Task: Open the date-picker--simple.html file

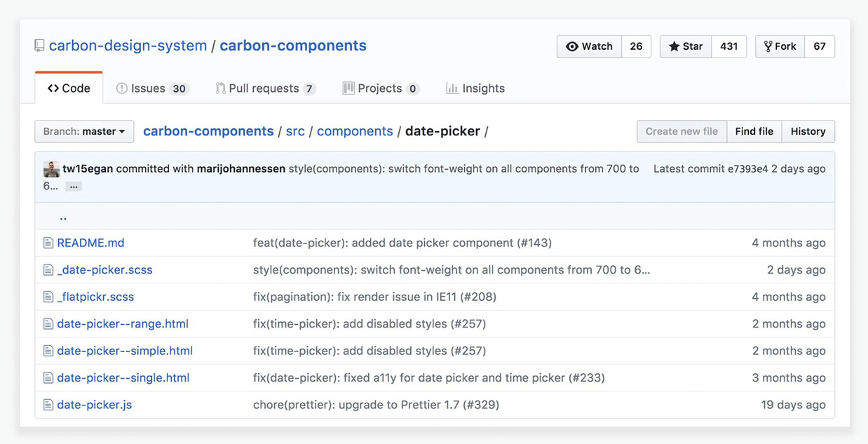Action: (125, 351)
